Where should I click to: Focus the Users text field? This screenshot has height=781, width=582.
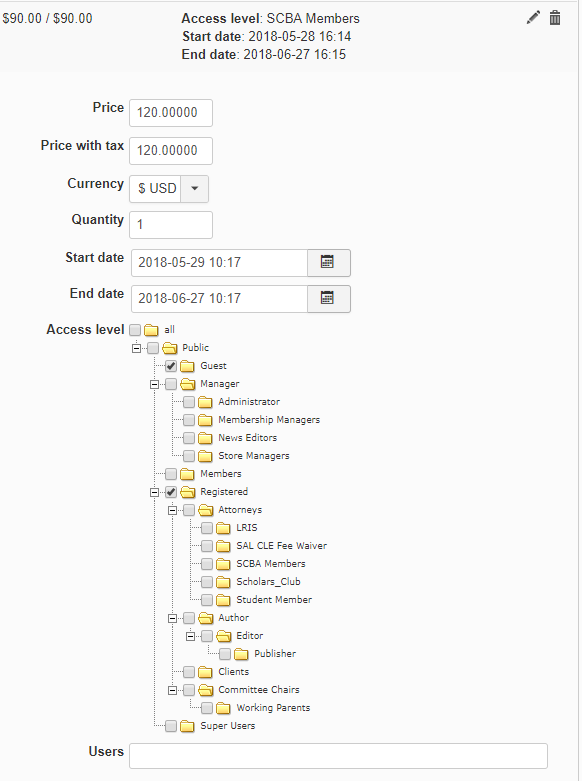(338, 756)
